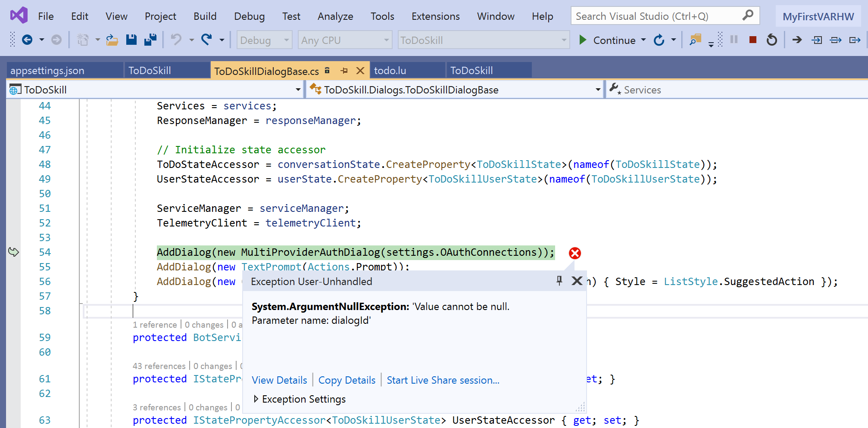Image resolution: width=868 pixels, height=428 pixels.
Task: Open the Debug menu
Action: (x=249, y=16)
